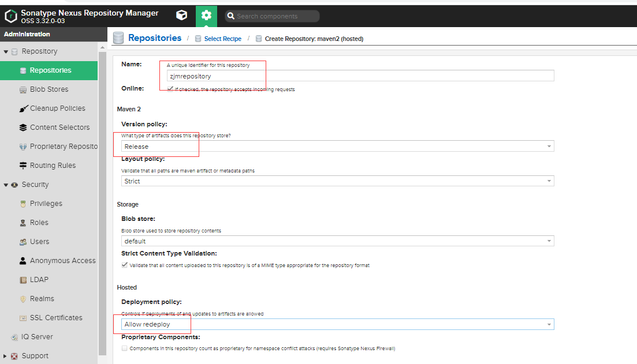Click the Security section icon
Viewport: 637px width, 364px height.
point(14,185)
